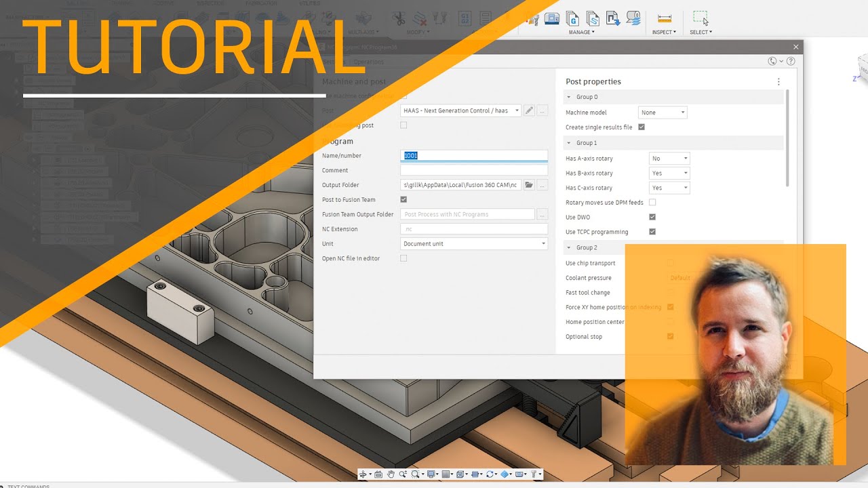Browse Output Folder with the folder icon

529,185
